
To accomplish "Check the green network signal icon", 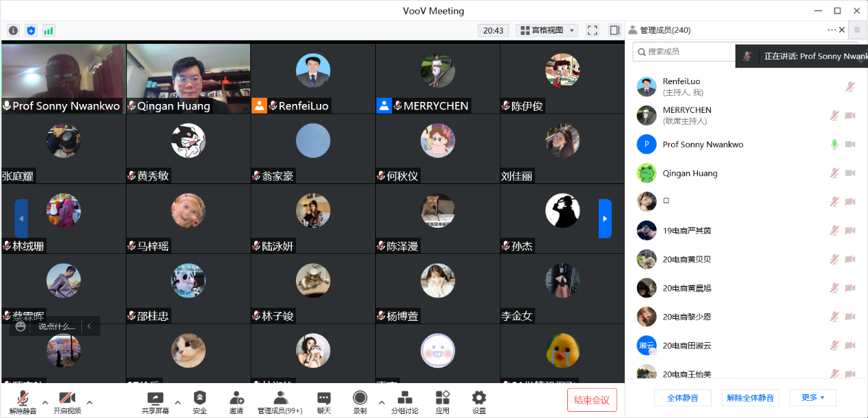I will (x=49, y=31).
